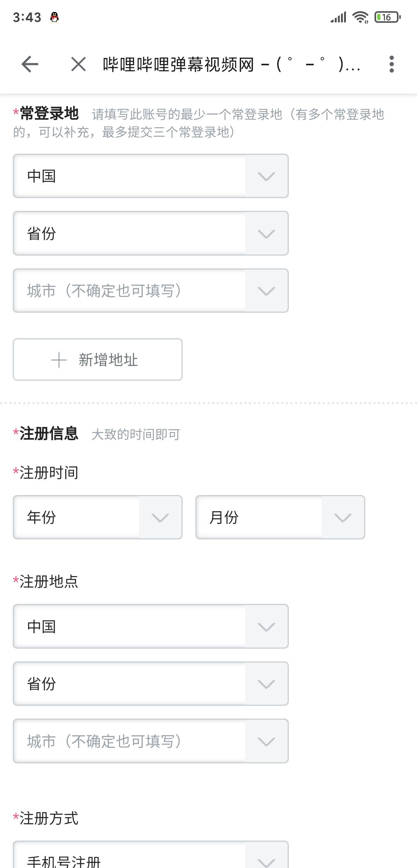This screenshot has height=868, width=417.
Task: Select the 年份 registration year dropdown
Action: (x=98, y=517)
